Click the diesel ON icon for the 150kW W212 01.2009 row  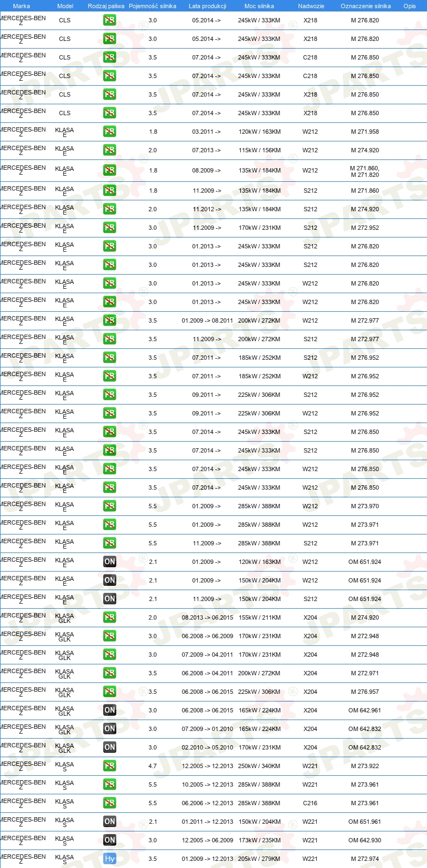coord(110,580)
